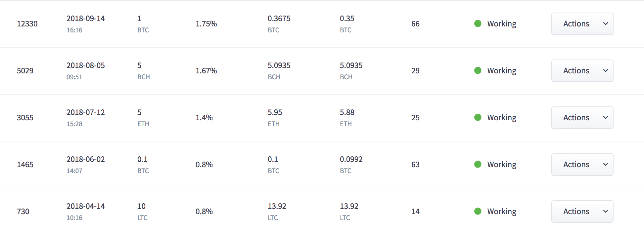Open Actions chevron menu for row 730
This screenshot has height=232, width=644.
[606, 212]
